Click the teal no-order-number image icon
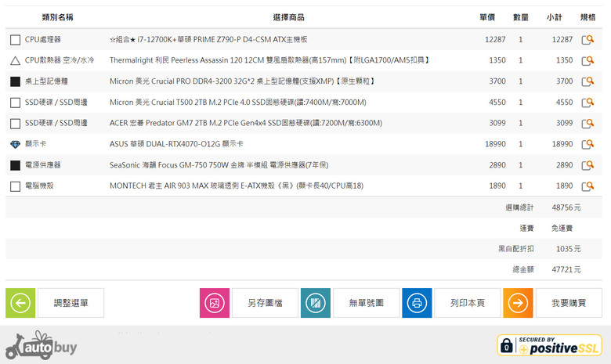This screenshot has width=611, height=364. coord(316,303)
